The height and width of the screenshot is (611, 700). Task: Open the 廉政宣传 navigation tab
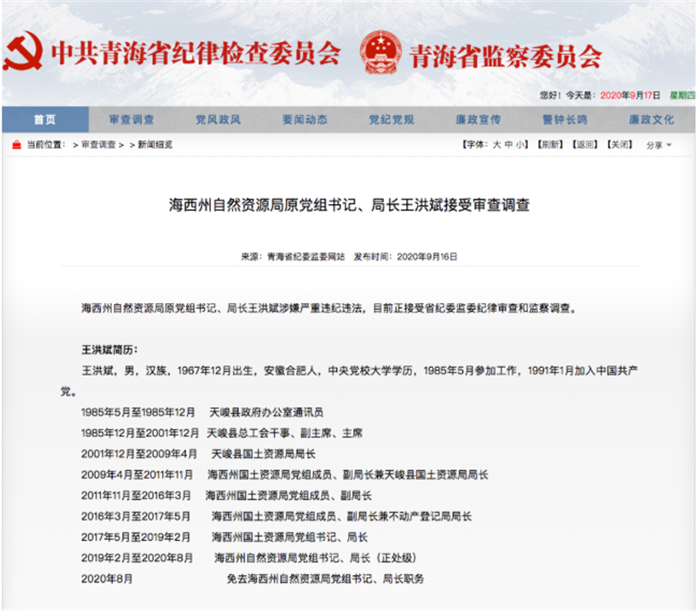pos(478,120)
